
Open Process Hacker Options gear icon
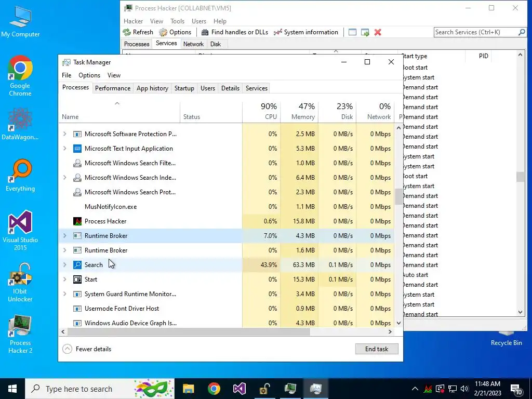point(163,32)
